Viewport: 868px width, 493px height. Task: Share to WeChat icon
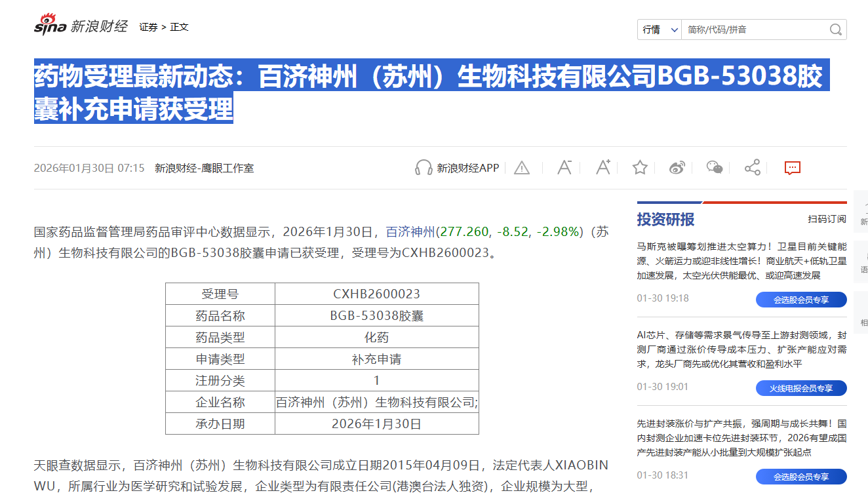point(715,168)
